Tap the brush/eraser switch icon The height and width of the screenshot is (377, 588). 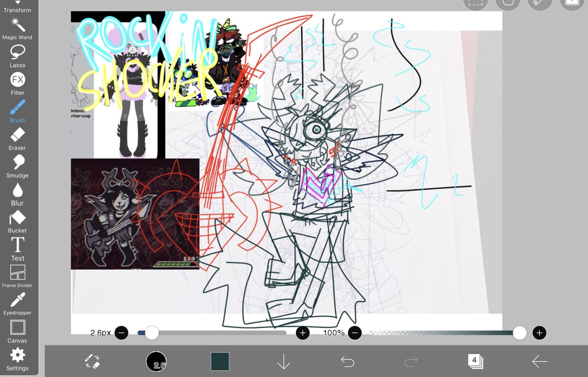92,362
